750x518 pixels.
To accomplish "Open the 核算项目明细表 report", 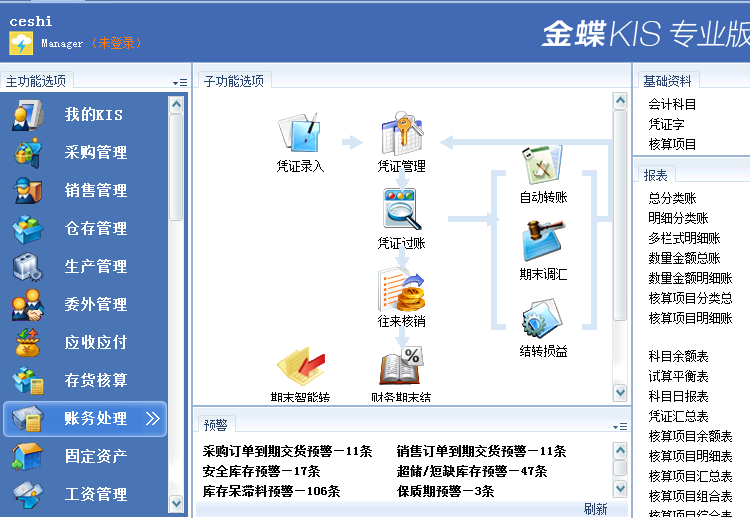I will (x=690, y=456).
